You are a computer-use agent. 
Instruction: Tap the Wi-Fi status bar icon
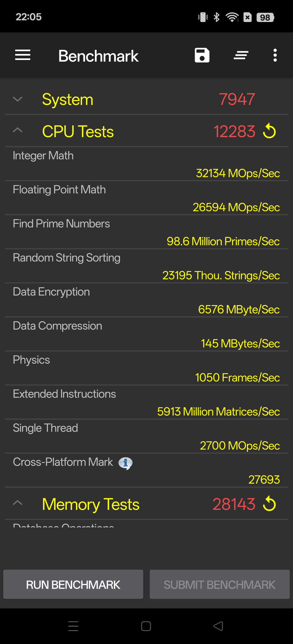232,17
